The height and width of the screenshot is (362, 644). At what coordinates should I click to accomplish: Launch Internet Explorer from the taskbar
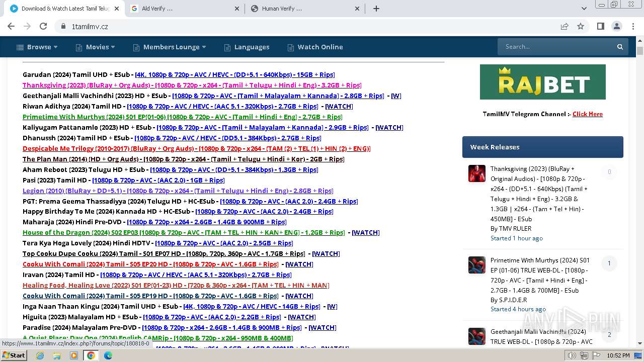[40, 355]
